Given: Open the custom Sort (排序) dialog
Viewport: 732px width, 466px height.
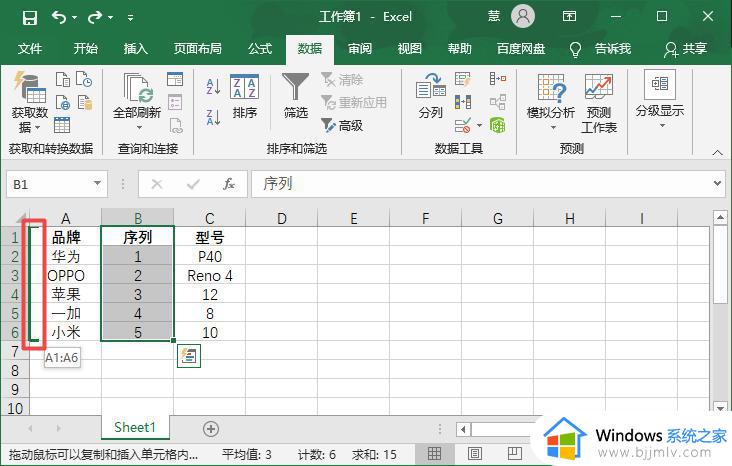Looking at the screenshot, I should (x=245, y=96).
